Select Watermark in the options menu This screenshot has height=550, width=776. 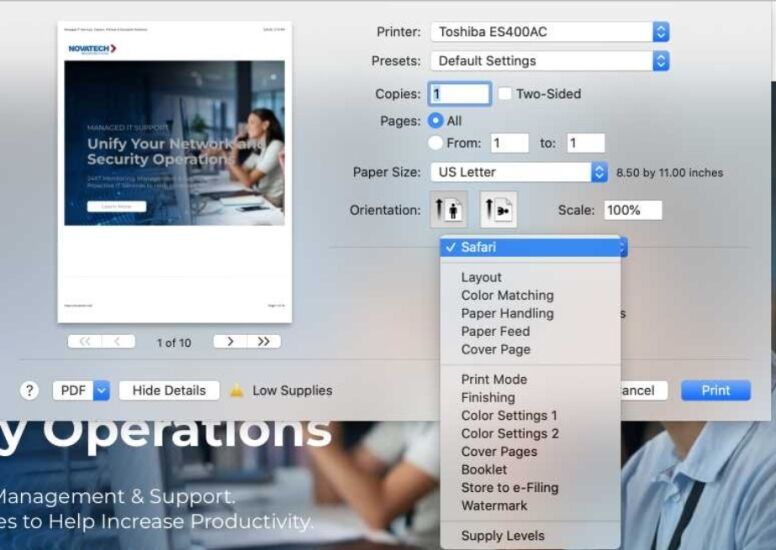pos(494,506)
